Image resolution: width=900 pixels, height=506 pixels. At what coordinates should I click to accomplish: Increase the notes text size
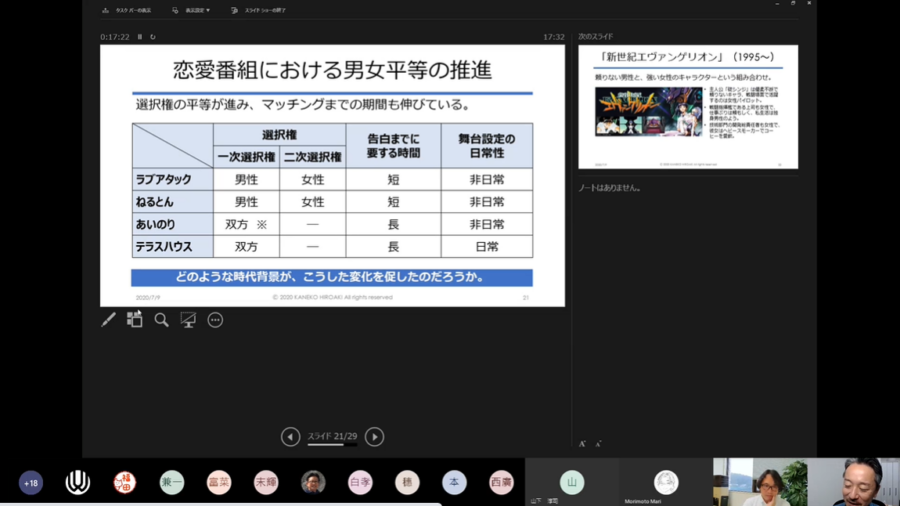click(583, 443)
